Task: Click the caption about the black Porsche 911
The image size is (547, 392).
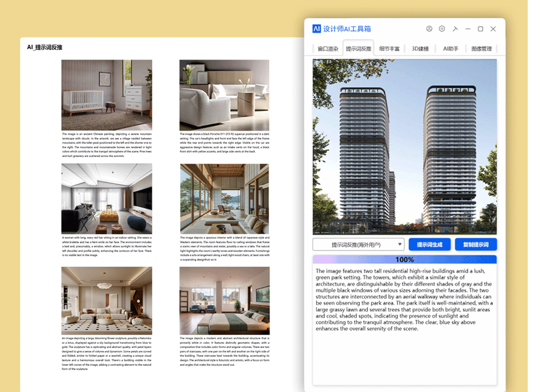Action: 224,142
